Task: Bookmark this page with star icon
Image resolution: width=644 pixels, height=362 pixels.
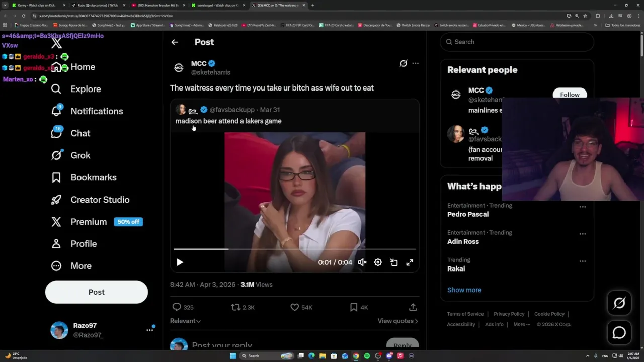Action: (x=585, y=16)
